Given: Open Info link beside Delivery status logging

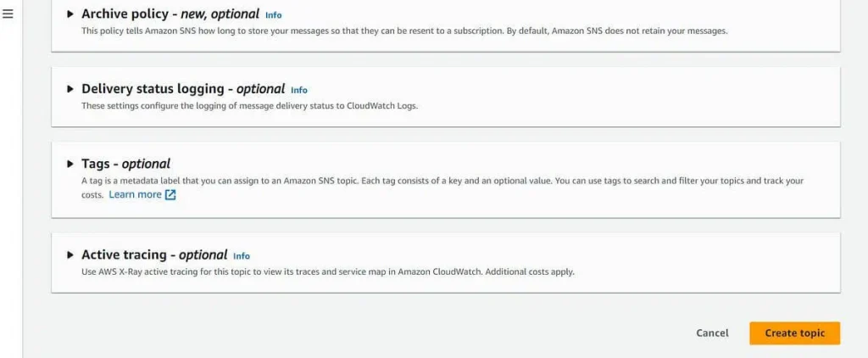Looking at the screenshot, I should [299, 90].
